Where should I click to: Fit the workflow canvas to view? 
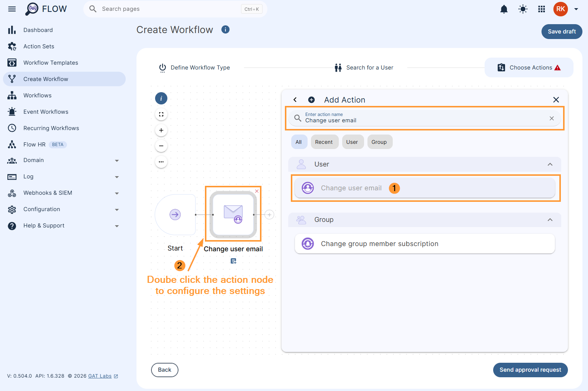tap(161, 114)
